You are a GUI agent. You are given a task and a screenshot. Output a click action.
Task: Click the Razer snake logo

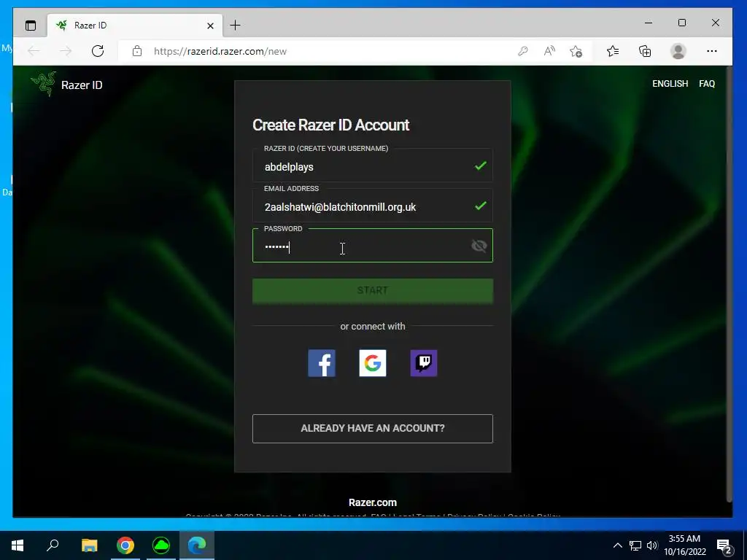(x=43, y=84)
